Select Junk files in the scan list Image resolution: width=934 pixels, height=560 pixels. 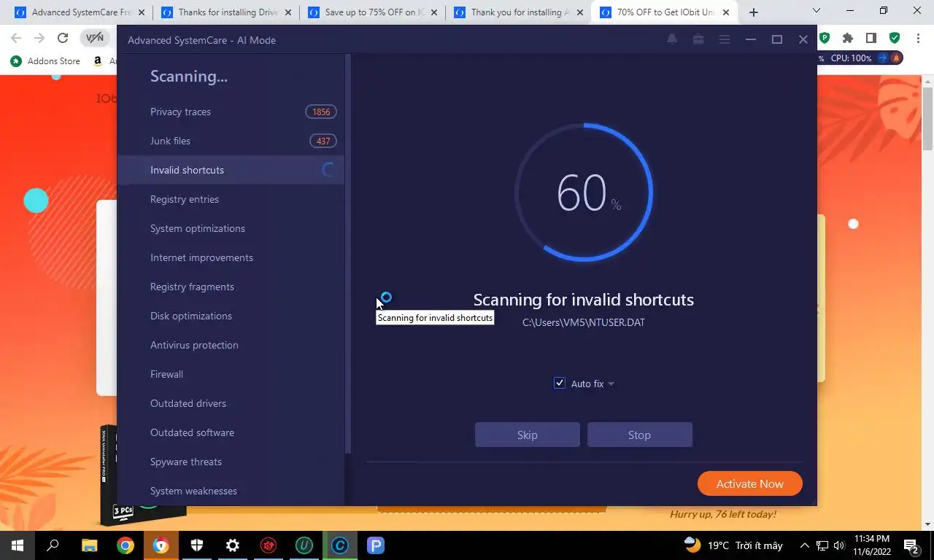pyautogui.click(x=231, y=141)
